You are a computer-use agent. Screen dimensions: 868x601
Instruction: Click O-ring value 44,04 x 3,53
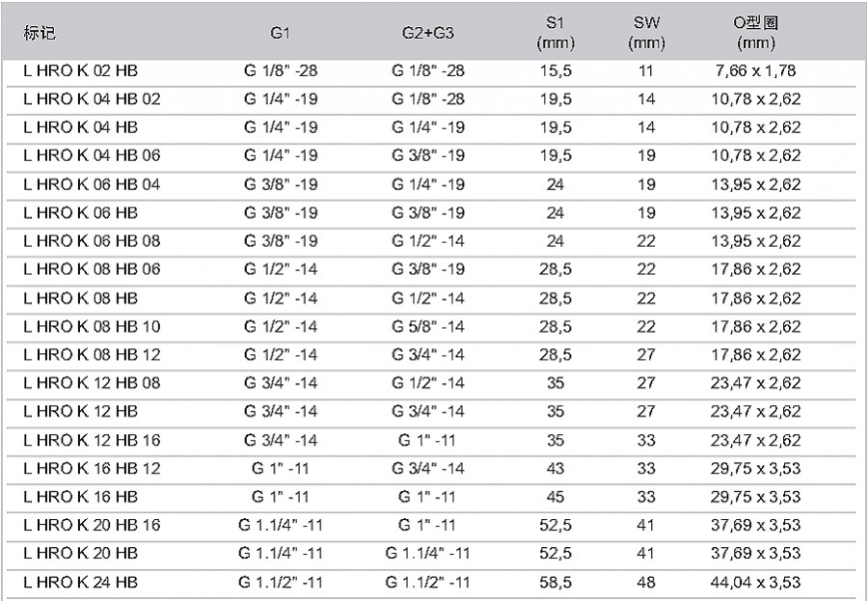pyautogui.click(x=755, y=583)
